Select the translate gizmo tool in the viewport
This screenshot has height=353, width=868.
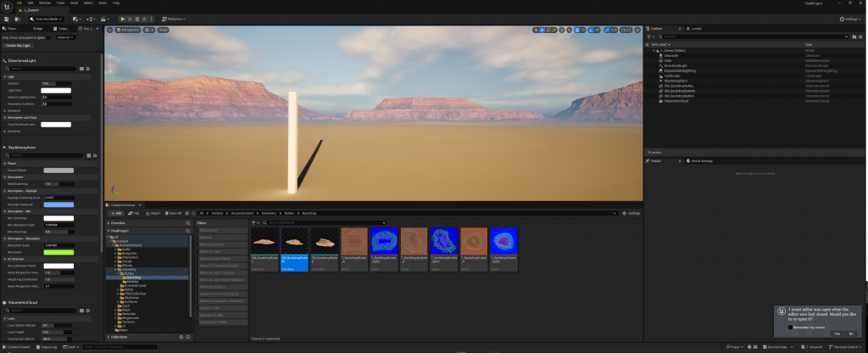click(542, 30)
